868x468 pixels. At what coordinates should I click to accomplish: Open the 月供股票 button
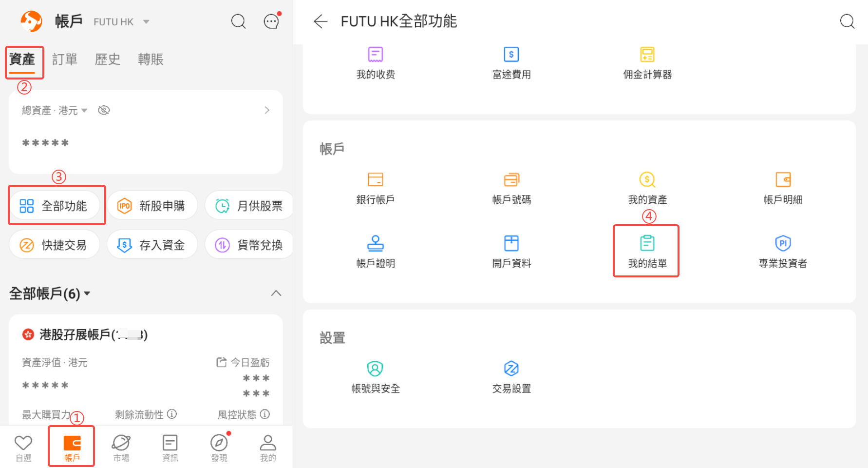249,206
